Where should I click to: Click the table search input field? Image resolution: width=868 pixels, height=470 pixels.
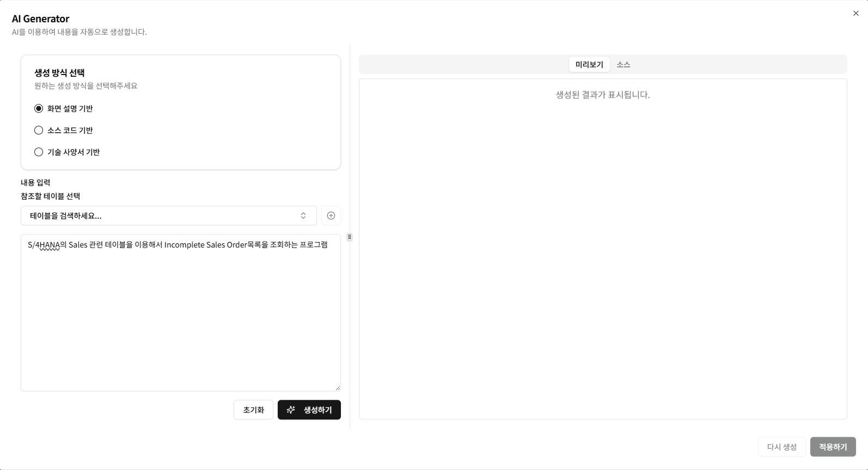(x=136, y=215)
